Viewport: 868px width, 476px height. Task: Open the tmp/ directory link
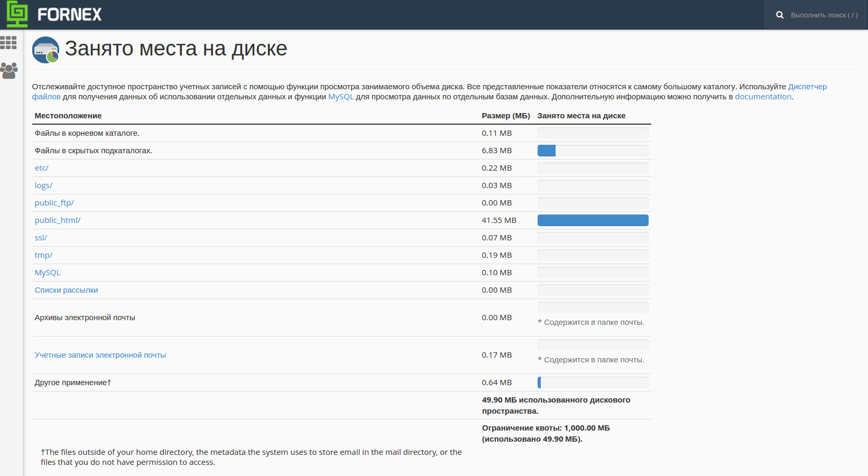[44, 255]
